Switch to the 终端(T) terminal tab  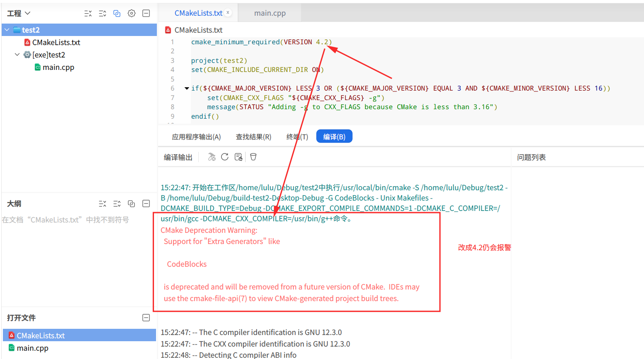click(297, 136)
